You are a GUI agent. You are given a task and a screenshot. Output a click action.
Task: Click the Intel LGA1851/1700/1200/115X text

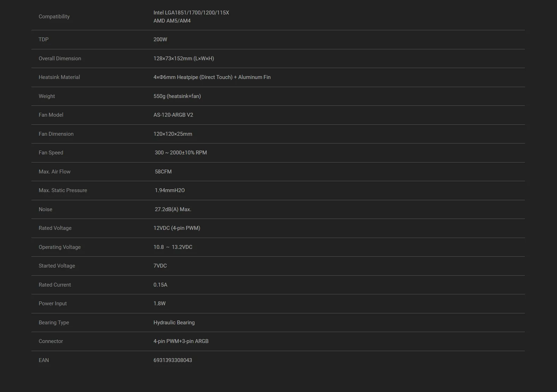191,13
